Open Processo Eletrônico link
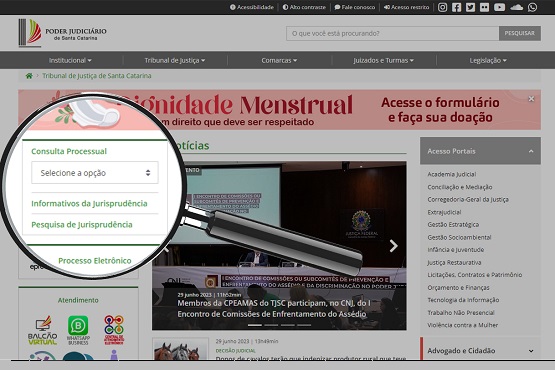Viewport: 555px width, 370px height. coord(95,261)
